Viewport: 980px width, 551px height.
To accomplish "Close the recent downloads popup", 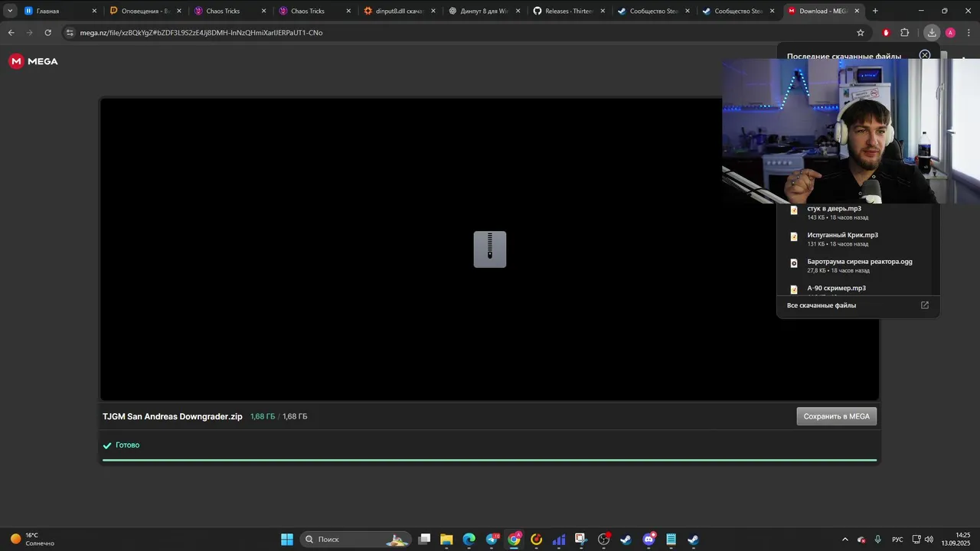I will [925, 55].
